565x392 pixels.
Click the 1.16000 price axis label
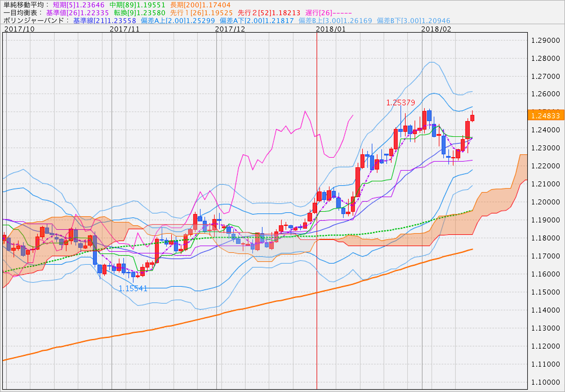[x=546, y=274]
